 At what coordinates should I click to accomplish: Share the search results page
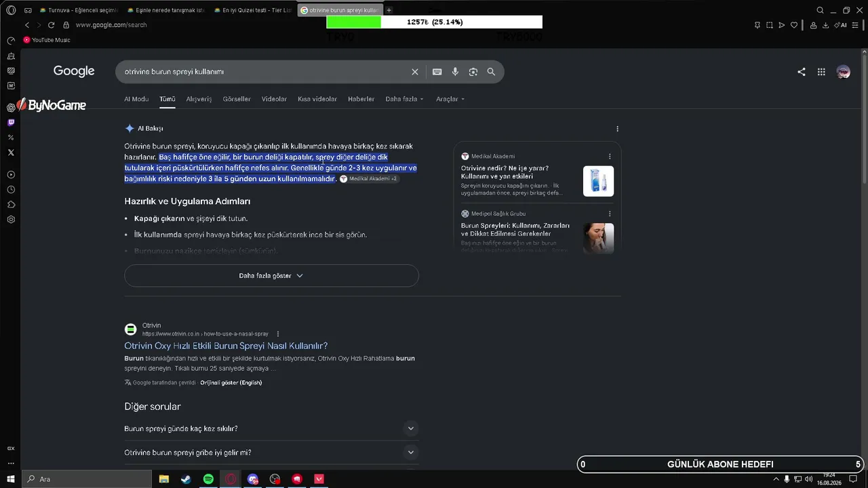tap(802, 72)
